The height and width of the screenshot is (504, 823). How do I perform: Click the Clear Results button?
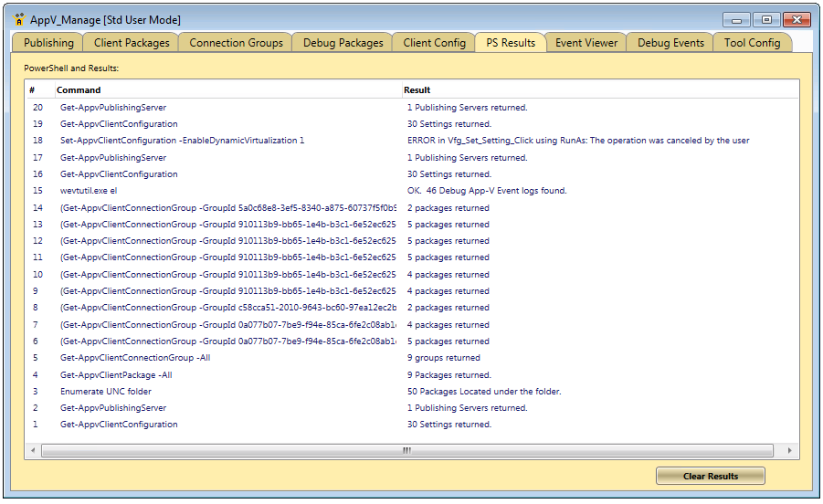point(710,477)
